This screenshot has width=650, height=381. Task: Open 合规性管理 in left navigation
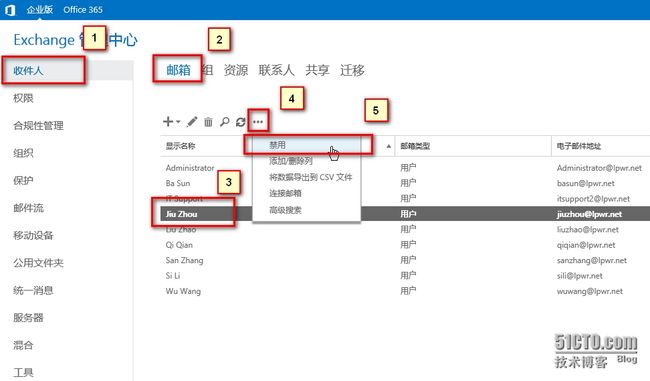[38, 125]
